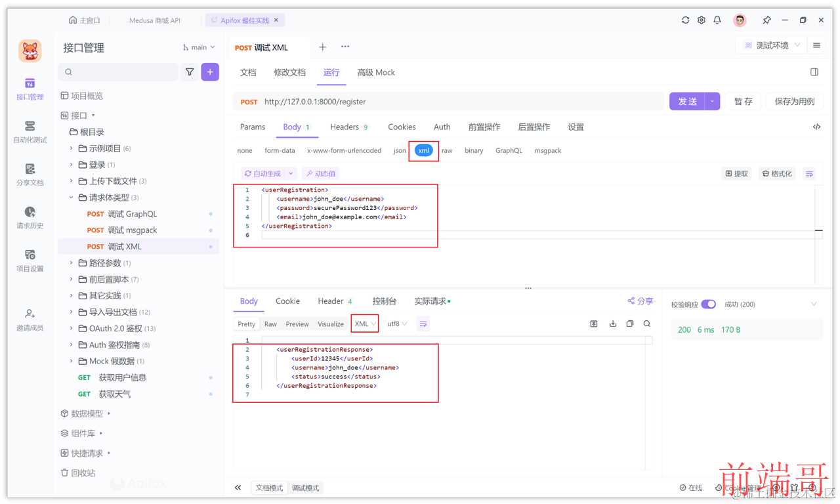The width and height of the screenshot is (840, 504).
Task: Open the 请求历史 sidebar section
Action: [x=30, y=218]
